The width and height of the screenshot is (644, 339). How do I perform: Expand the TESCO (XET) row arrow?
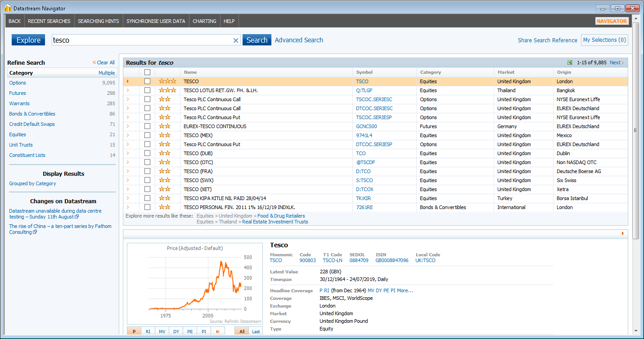tap(128, 189)
